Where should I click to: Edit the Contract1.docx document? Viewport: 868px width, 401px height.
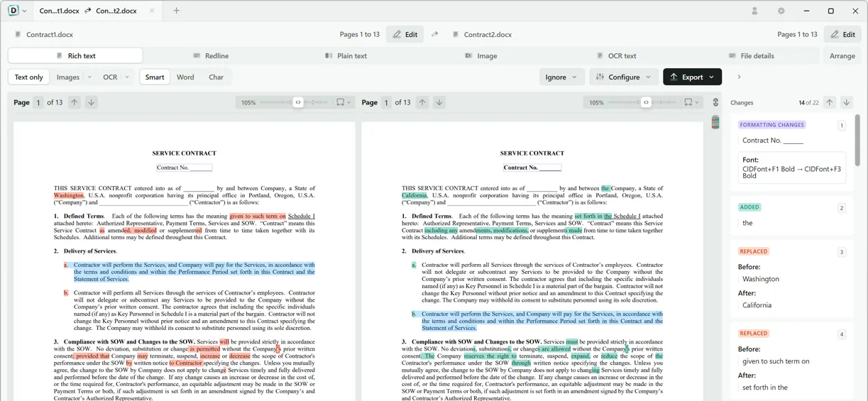tap(405, 34)
